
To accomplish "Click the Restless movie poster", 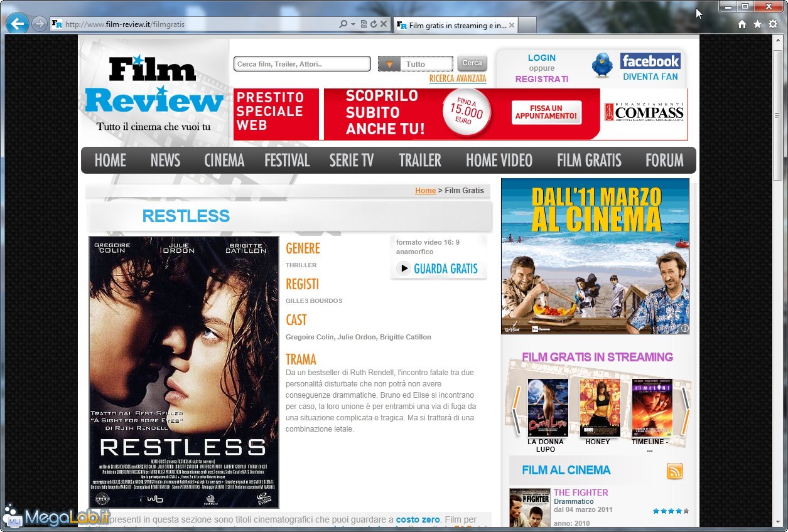I will tap(184, 372).
